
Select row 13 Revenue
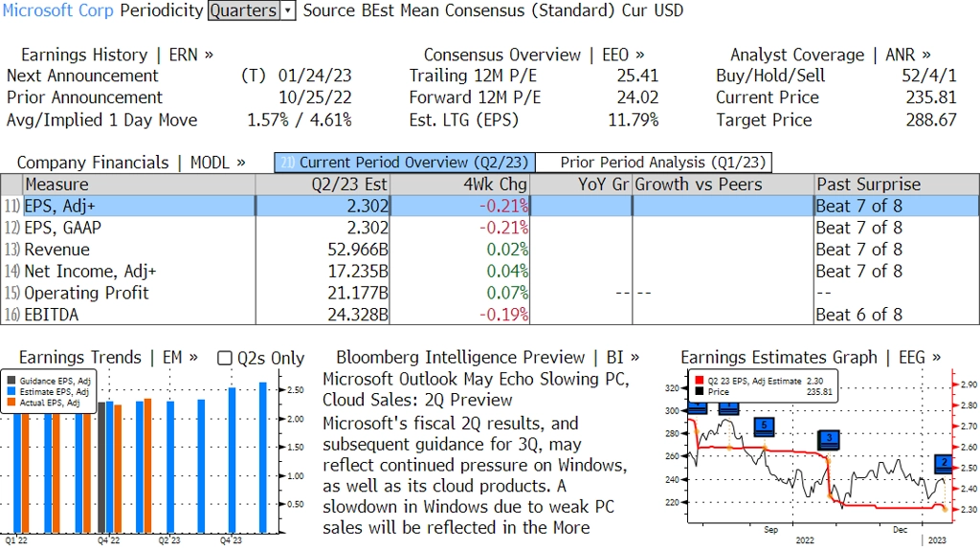490,250
